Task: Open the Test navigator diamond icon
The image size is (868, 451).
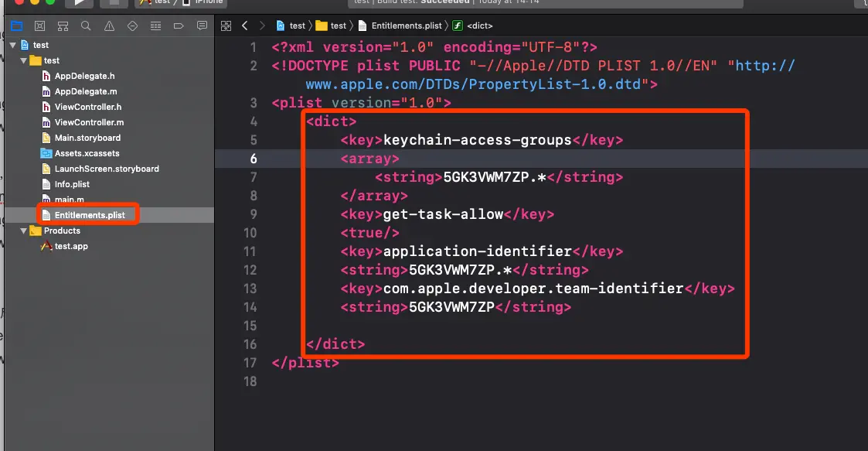Action: pyautogui.click(x=132, y=26)
